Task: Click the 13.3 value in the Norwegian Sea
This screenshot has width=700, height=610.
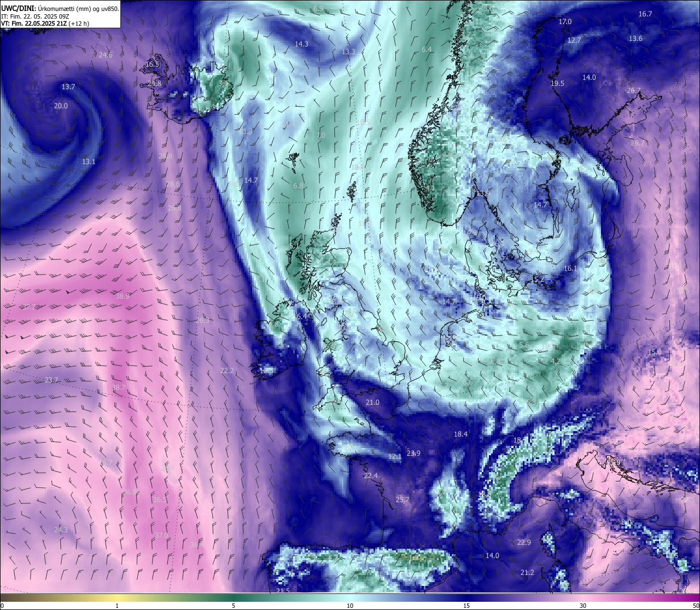Action: tap(348, 51)
